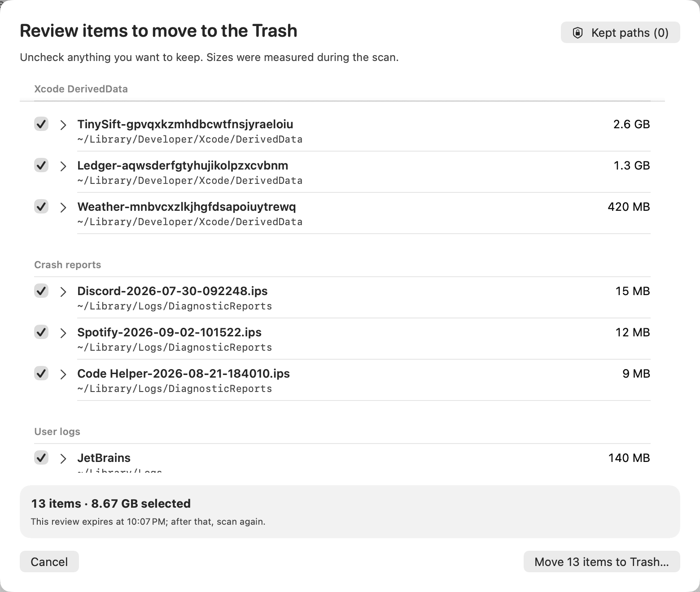Select the JetBrains item name
The width and height of the screenshot is (700, 592).
pos(104,458)
